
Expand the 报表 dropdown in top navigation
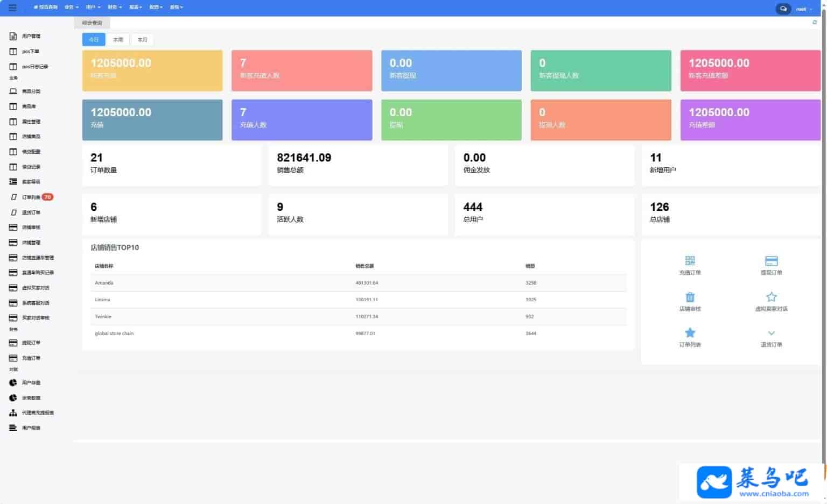point(136,8)
